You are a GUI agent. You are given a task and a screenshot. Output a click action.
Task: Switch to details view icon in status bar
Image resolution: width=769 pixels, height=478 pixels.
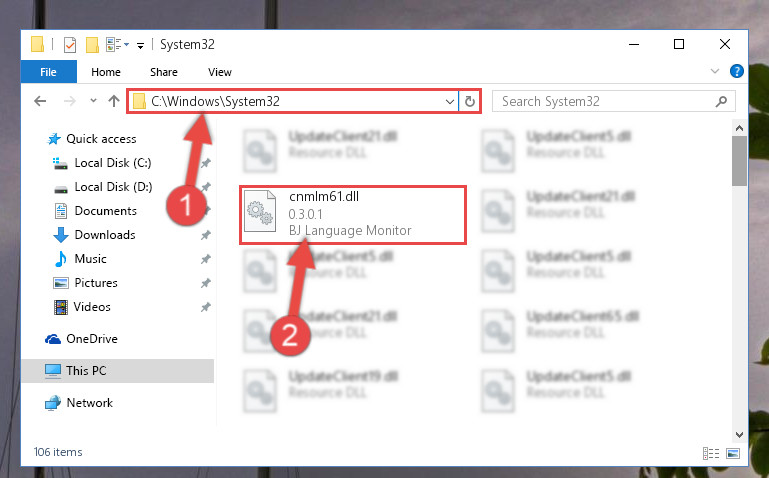click(x=711, y=453)
